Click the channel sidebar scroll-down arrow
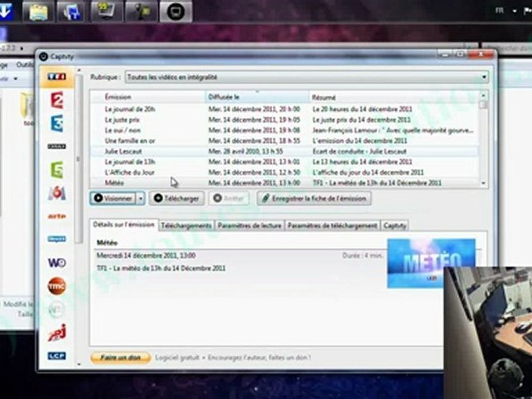 [79, 365]
